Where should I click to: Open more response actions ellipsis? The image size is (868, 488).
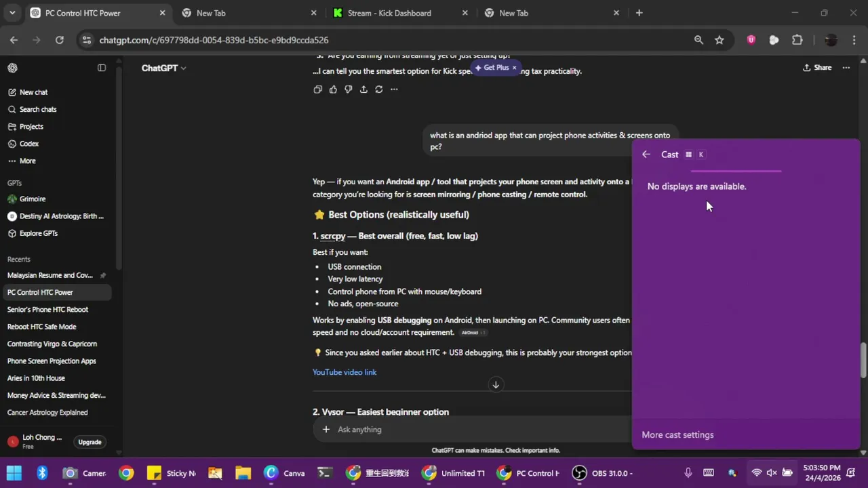[x=394, y=89]
